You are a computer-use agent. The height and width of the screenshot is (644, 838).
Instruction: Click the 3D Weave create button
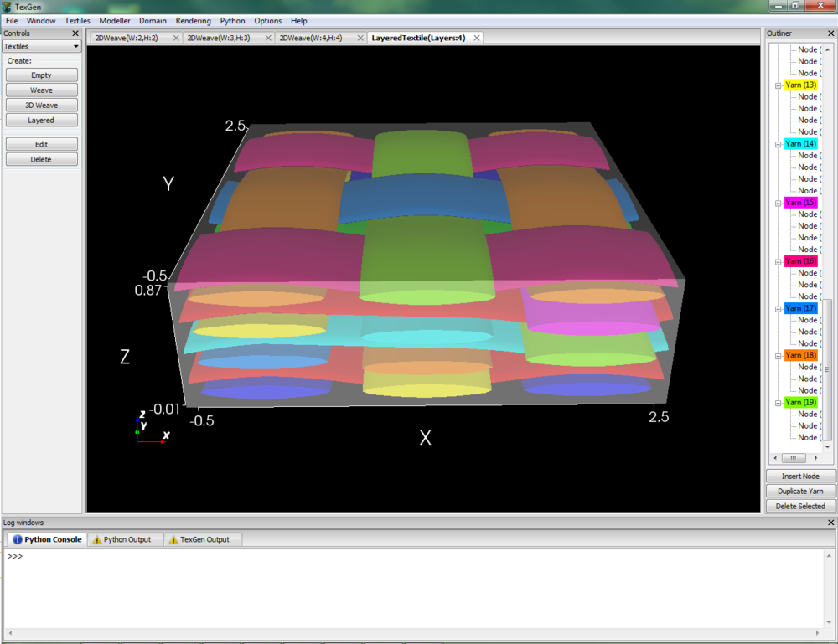click(41, 106)
